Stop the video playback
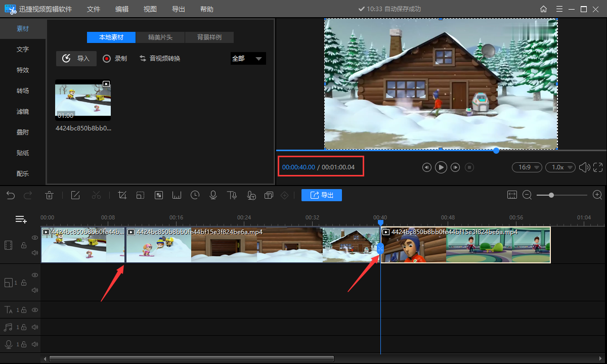This screenshot has width=607, height=364. pyautogui.click(x=469, y=167)
